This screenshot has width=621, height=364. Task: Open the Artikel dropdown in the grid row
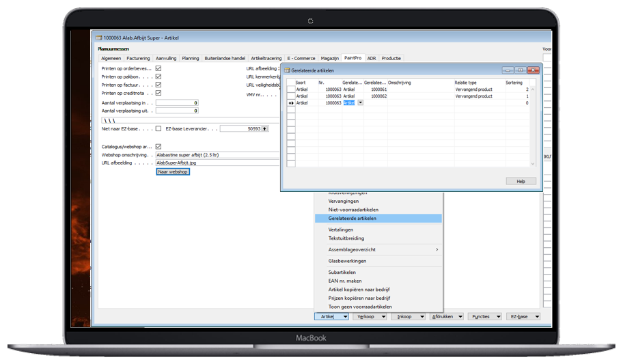pyautogui.click(x=360, y=103)
